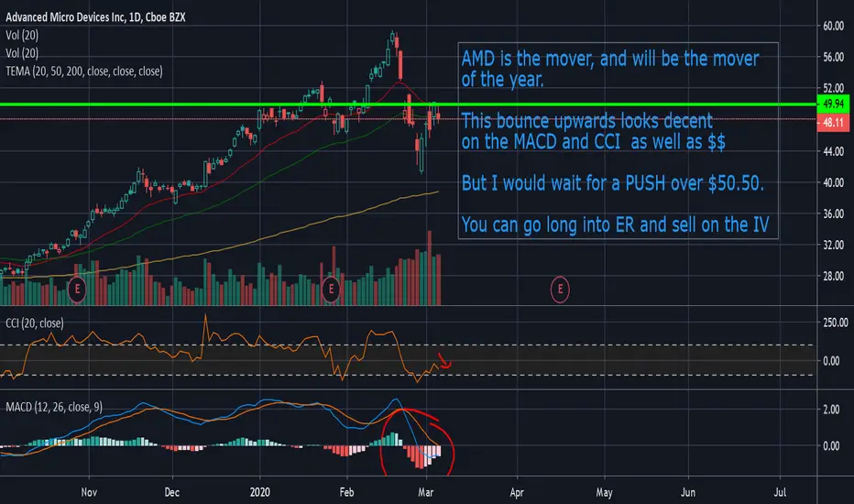Click the Dec label on time axis
The image size is (854, 504).
(x=171, y=492)
